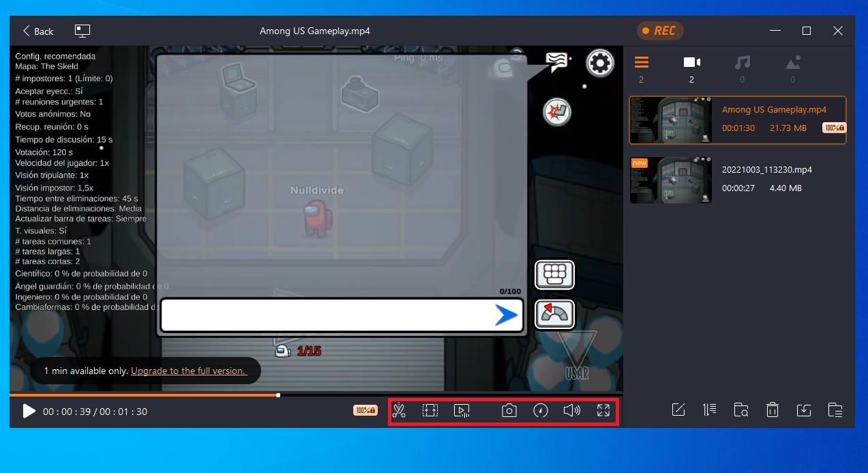Go back using the Back button
The image size is (868, 473).
[38, 31]
